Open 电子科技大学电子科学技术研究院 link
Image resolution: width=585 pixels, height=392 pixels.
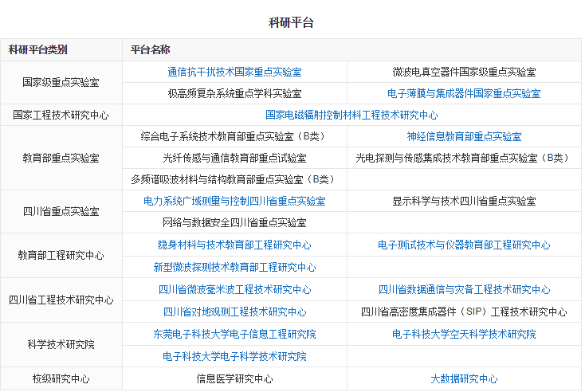[x=234, y=357]
